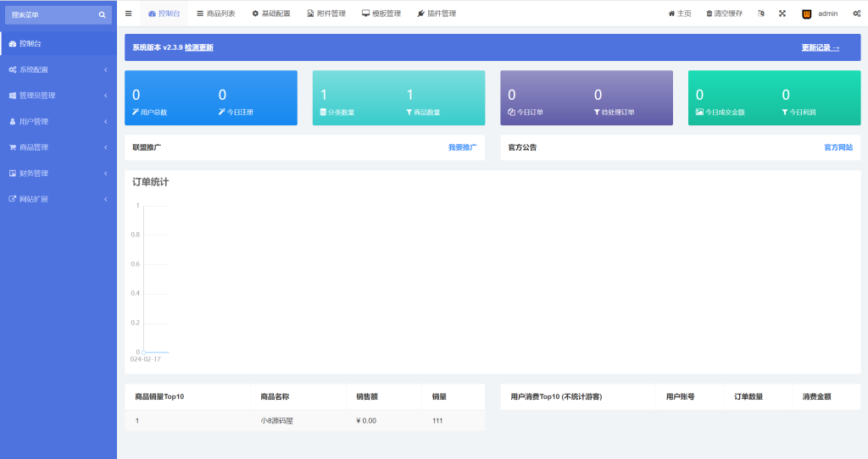This screenshot has height=459, width=868.
Task: Click the home icon labeled 主页
Action: pyautogui.click(x=671, y=14)
